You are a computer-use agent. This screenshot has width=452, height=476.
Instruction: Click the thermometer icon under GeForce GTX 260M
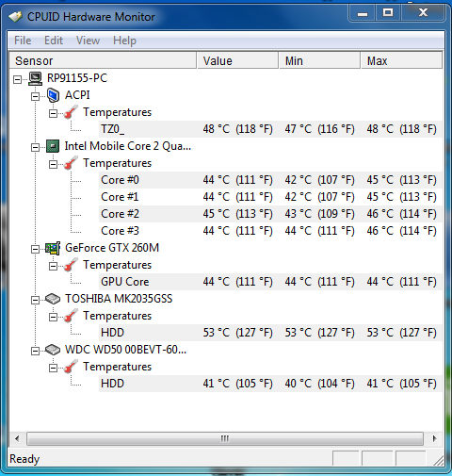coord(71,265)
